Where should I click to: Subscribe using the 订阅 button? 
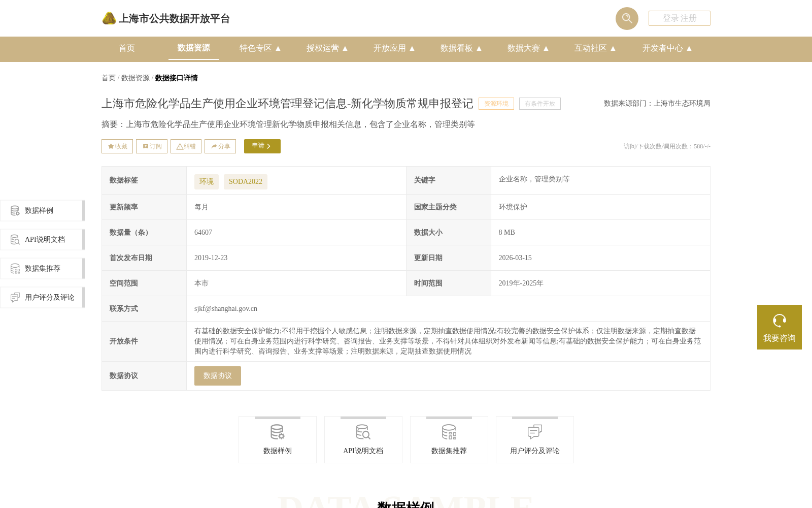click(152, 146)
